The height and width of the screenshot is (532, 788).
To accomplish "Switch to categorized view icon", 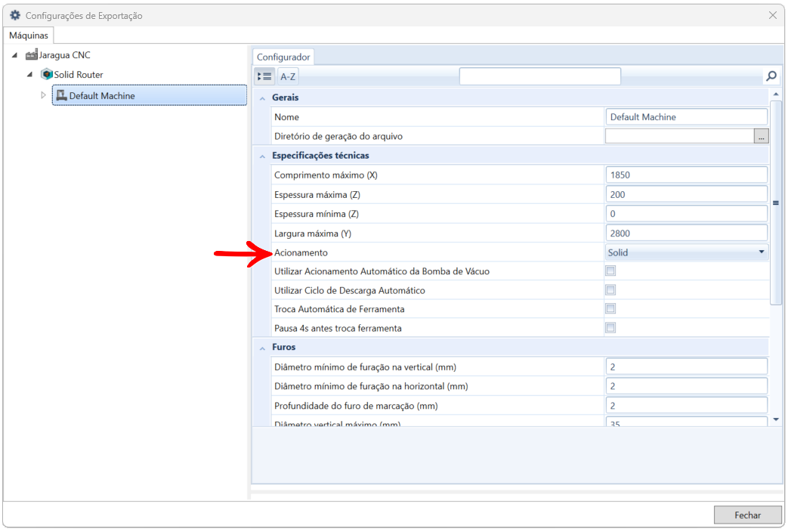I will pos(264,76).
